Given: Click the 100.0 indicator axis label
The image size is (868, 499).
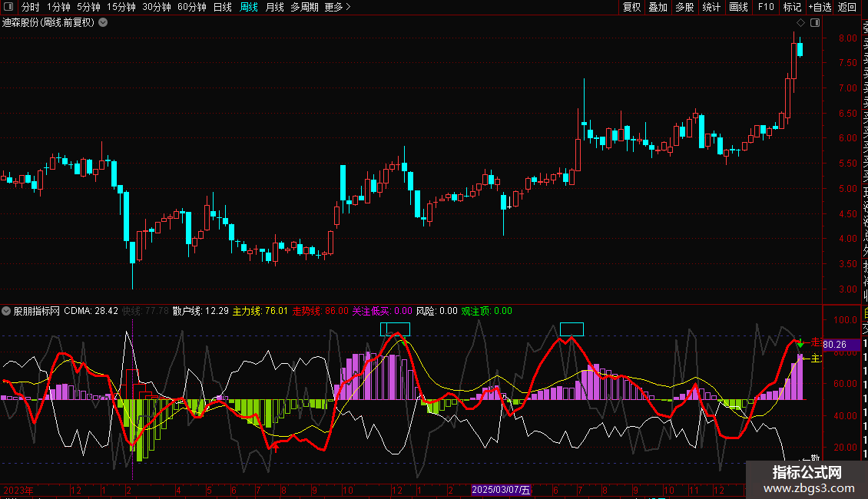Looking at the screenshot, I should (845, 320).
